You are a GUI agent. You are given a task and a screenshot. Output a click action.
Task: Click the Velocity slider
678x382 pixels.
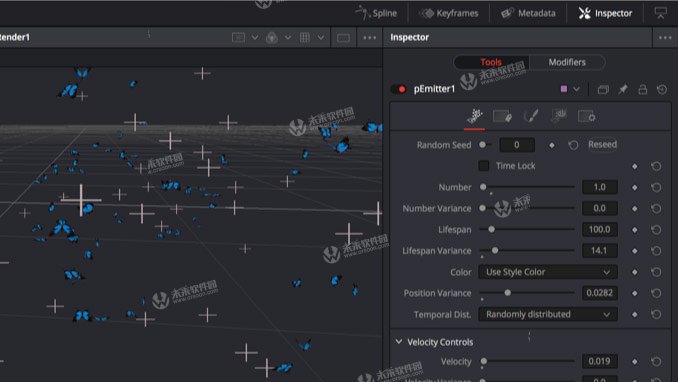(527, 361)
